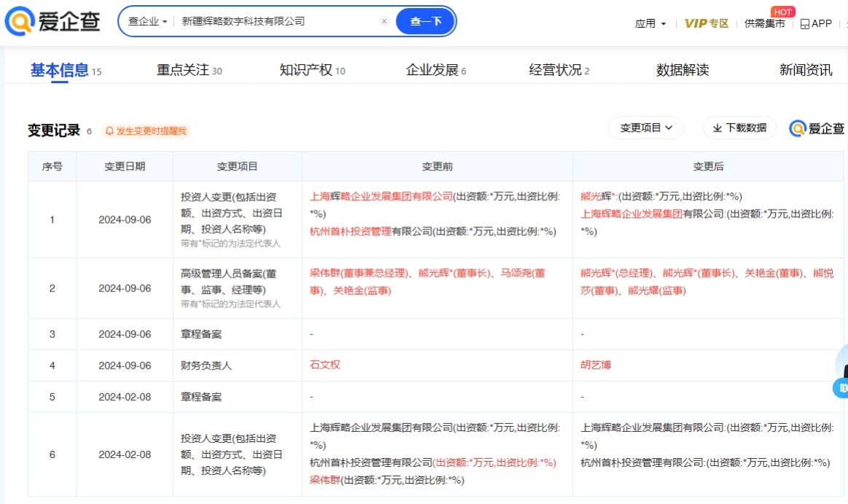Select 2024-02-08 date in row 5
The width and height of the screenshot is (848, 504).
click(x=125, y=397)
